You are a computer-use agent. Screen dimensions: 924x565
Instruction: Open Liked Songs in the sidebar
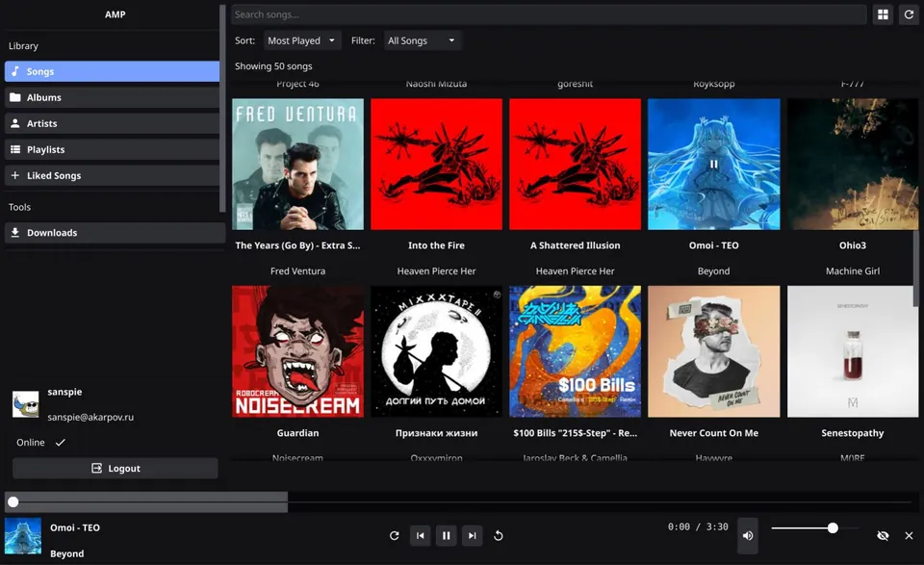click(x=112, y=175)
